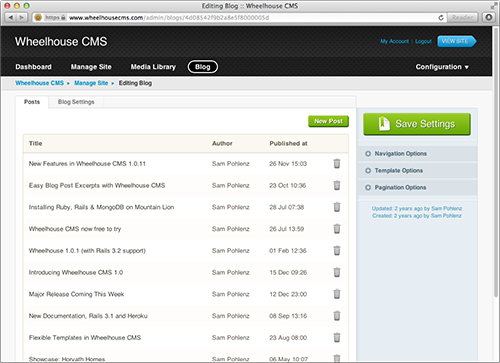The image size is (500, 363).
Task: Click the "26 Nov 15:03" publish date
Action: (x=288, y=164)
